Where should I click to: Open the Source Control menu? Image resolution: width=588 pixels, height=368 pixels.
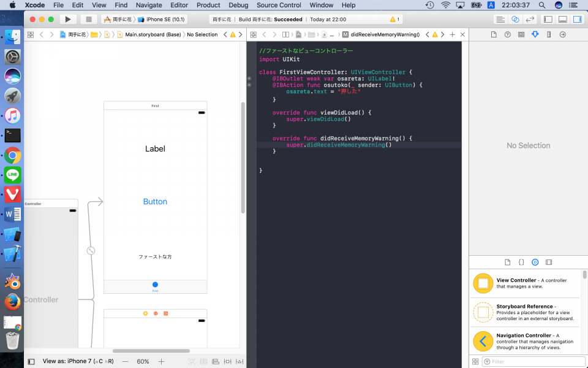(x=279, y=5)
